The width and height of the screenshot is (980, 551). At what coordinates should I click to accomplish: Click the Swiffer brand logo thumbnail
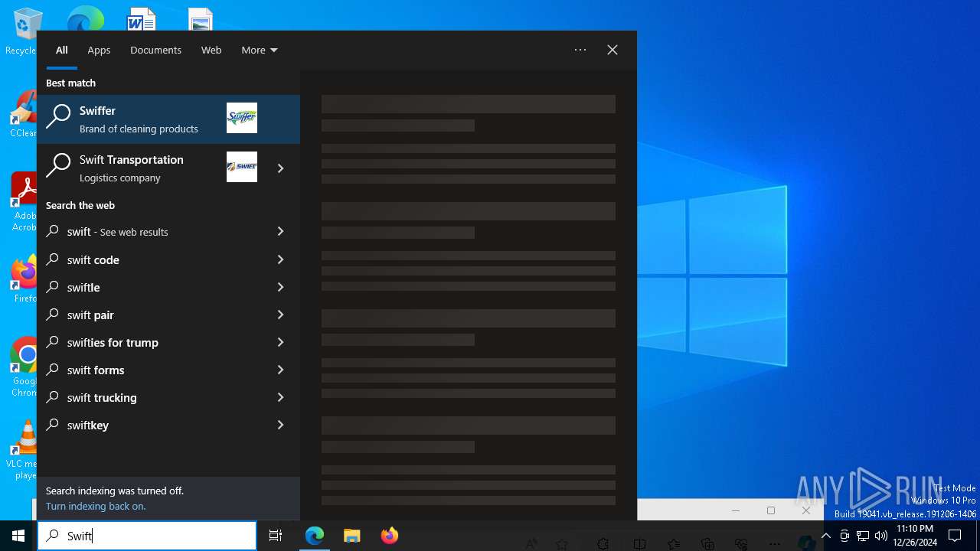(x=242, y=118)
